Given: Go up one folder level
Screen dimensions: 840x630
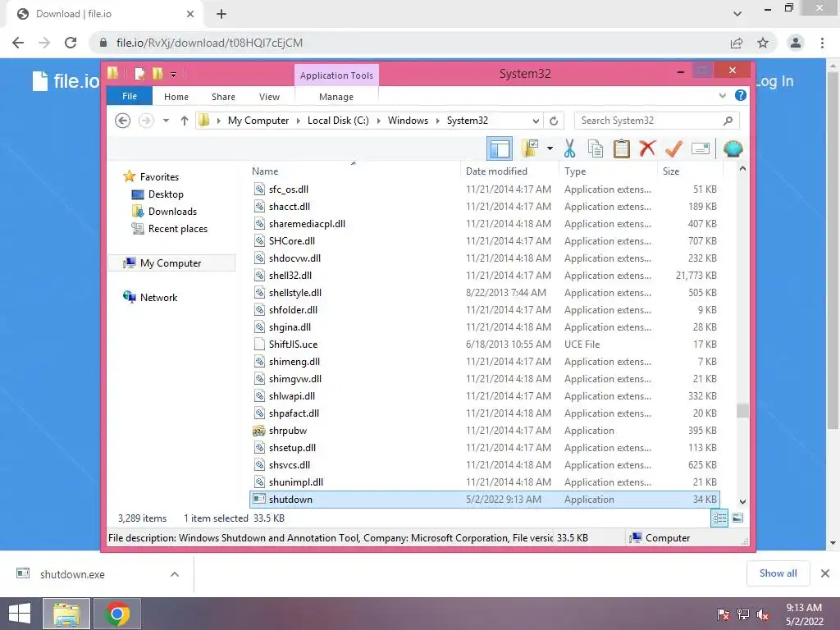Looking at the screenshot, I should point(185,121).
